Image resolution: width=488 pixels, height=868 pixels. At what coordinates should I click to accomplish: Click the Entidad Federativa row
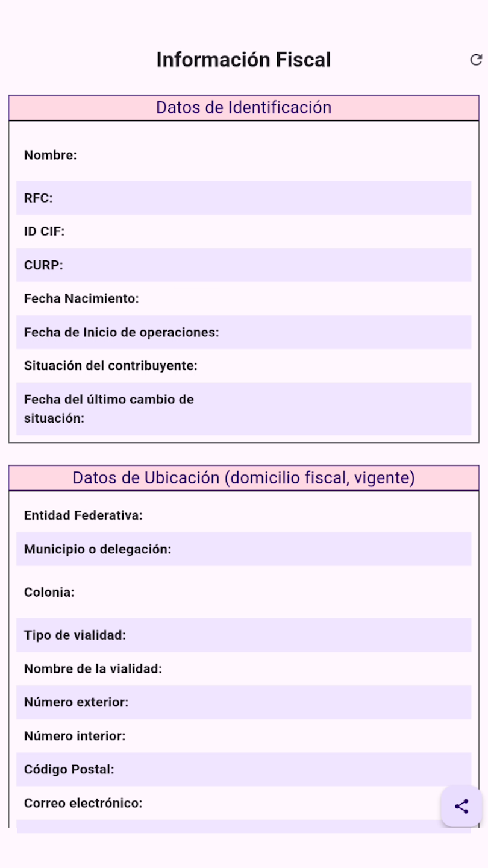pos(244,515)
